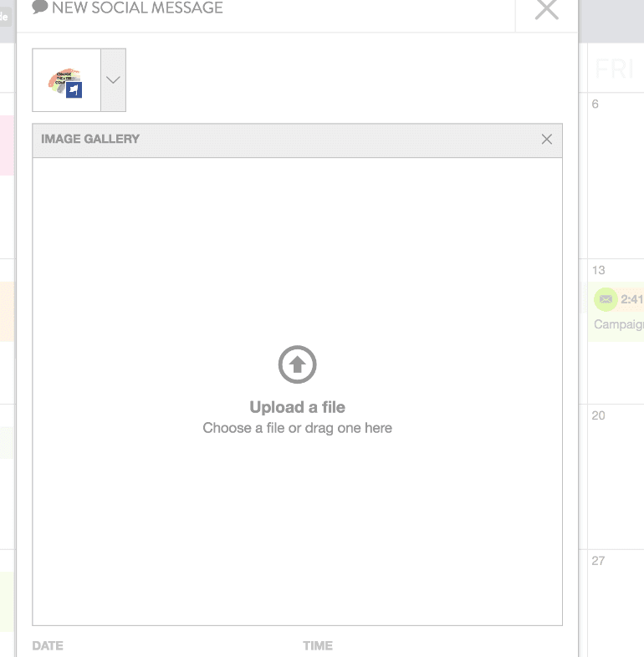644x657 pixels.
Task: Click the speech bubble icon in the header
Action: (39, 7)
